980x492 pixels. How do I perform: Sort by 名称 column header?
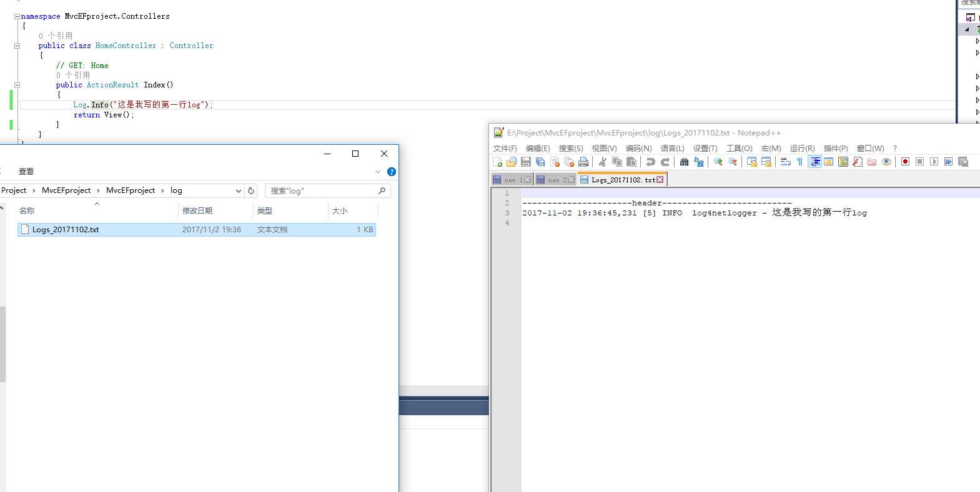[x=27, y=211]
